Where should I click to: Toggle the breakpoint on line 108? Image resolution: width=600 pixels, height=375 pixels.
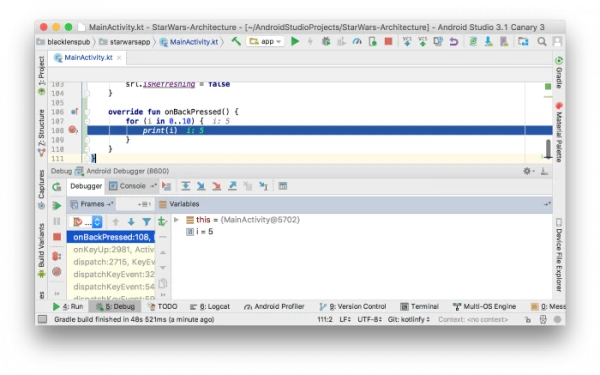[x=72, y=130]
